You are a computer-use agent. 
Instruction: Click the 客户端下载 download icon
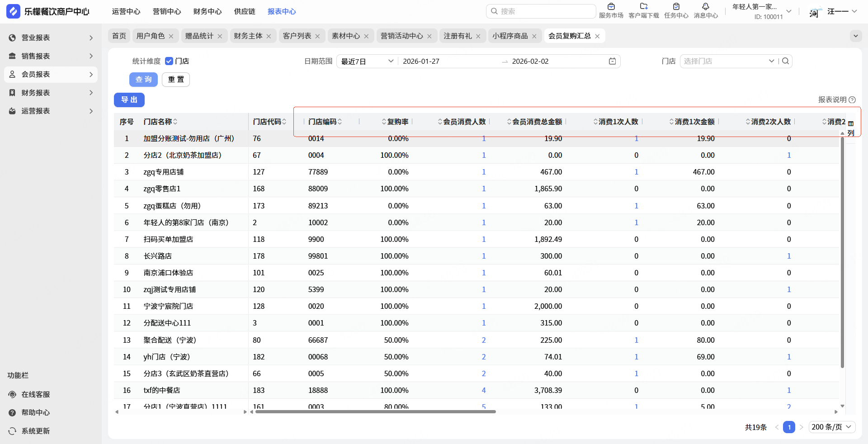643,7
